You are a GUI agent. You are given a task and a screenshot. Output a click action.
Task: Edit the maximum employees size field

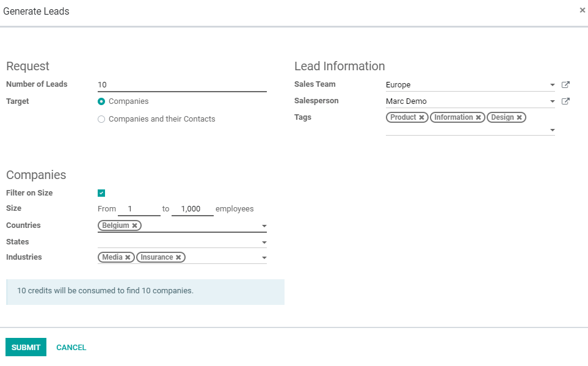pyautogui.click(x=192, y=209)
